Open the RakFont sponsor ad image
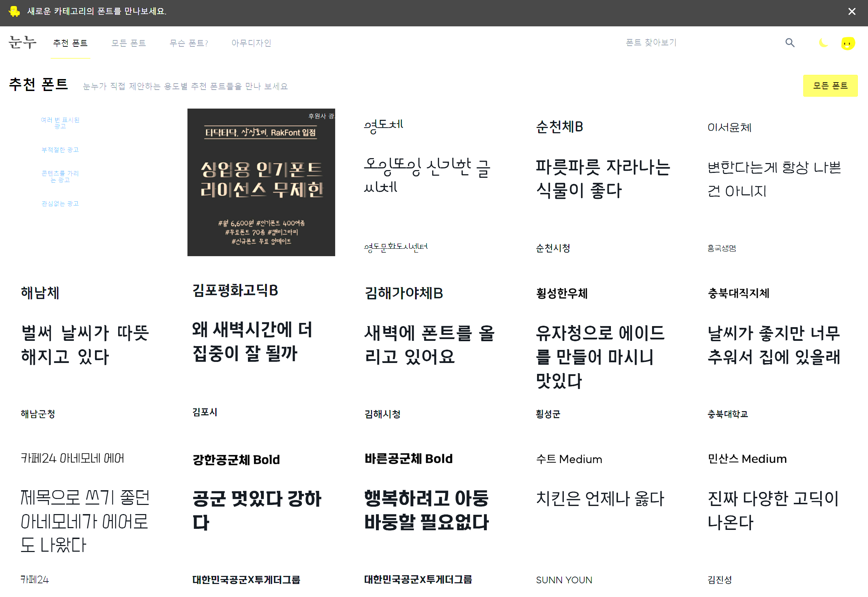 261,182
